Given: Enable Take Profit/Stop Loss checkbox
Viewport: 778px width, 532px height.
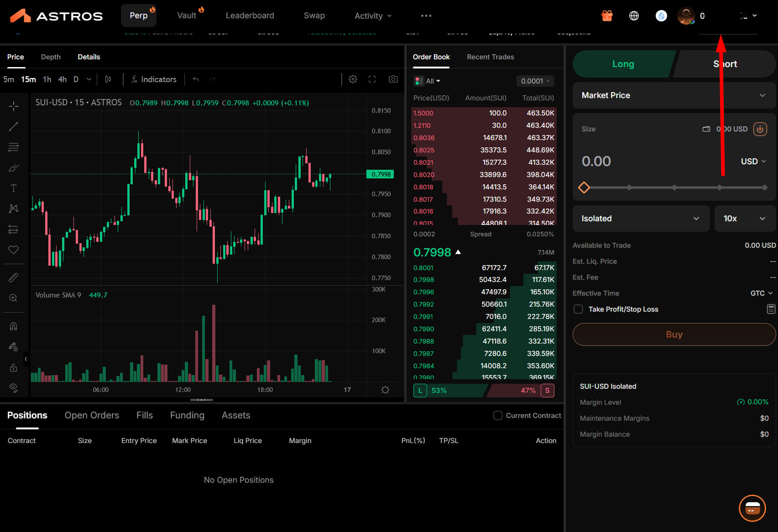Looking at the screenshot, I should click(x=578, y=309).
